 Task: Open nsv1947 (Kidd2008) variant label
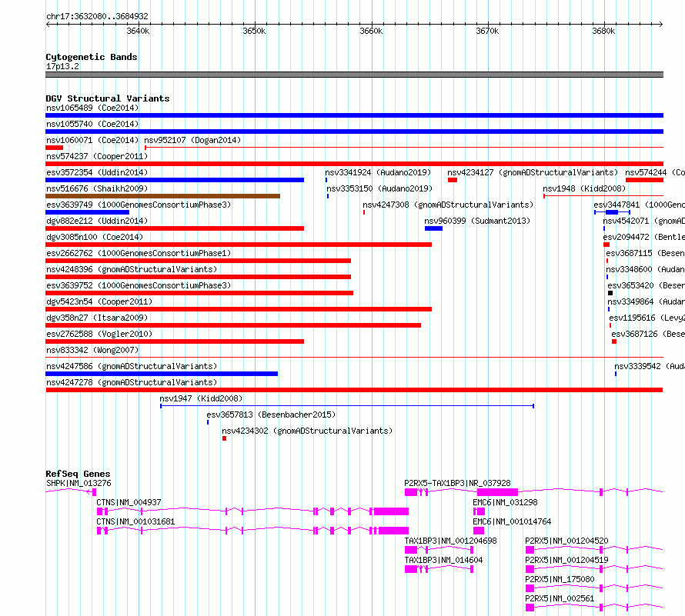click(x=201, y=398)
